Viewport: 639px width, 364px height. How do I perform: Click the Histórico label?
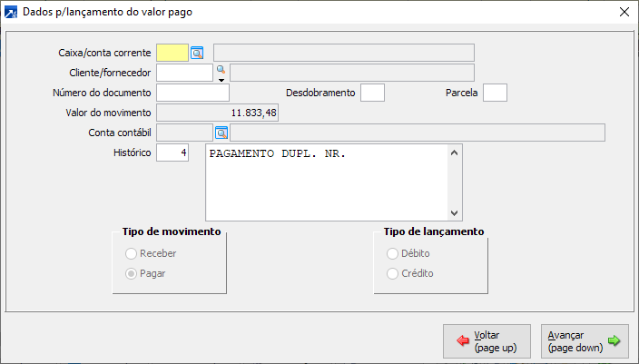click(x=132, y=152)
